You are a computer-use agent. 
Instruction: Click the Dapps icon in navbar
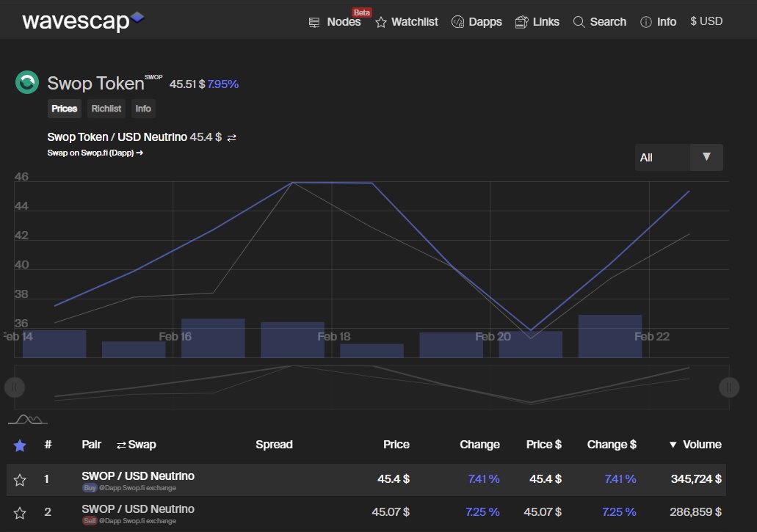[457, 22]
